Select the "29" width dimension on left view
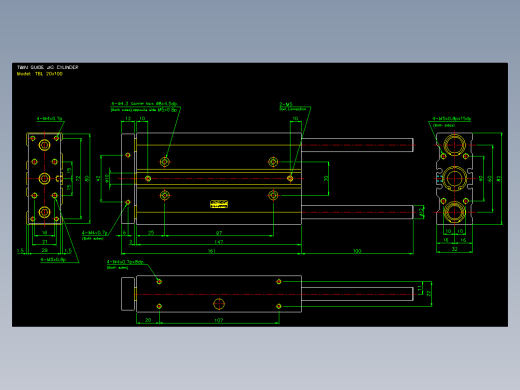This screenshot has width=520, height=390. (45, 250)
